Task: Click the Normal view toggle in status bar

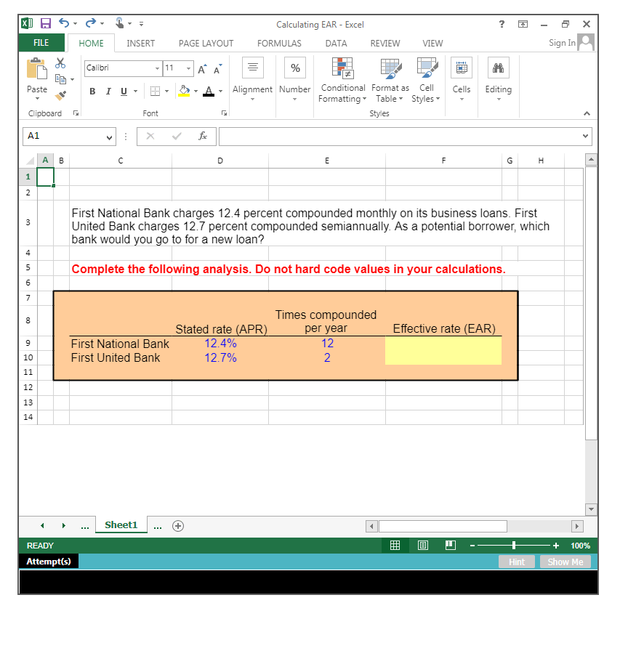Action: [x=395, y=545]
